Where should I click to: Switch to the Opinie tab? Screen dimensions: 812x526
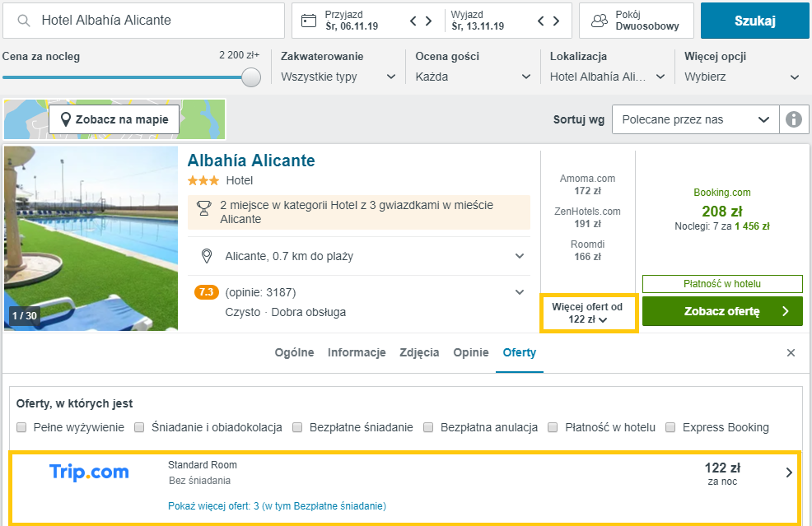click(x=471, y=352)
